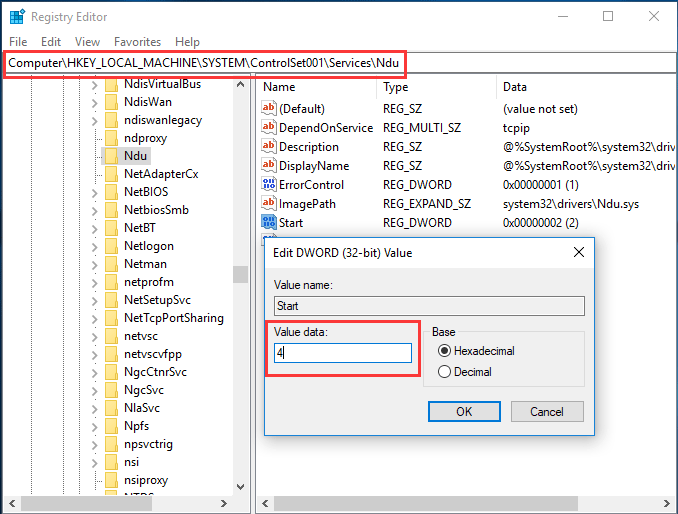
Task: Close the Edit DWORD dialog with X
Action: tap(579, 252)
